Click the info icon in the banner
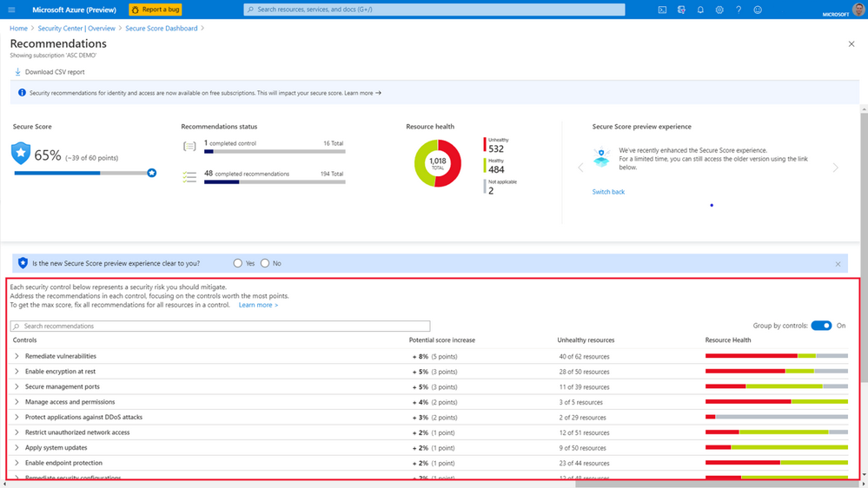868x488 pixels. pyautogui.click(x=22, y=92)
